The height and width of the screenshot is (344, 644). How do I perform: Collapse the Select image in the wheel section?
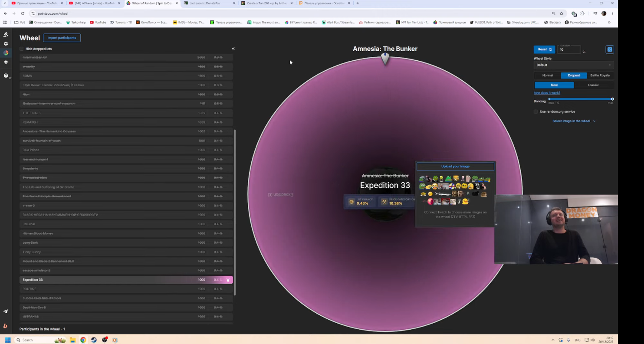pos(574,121)
